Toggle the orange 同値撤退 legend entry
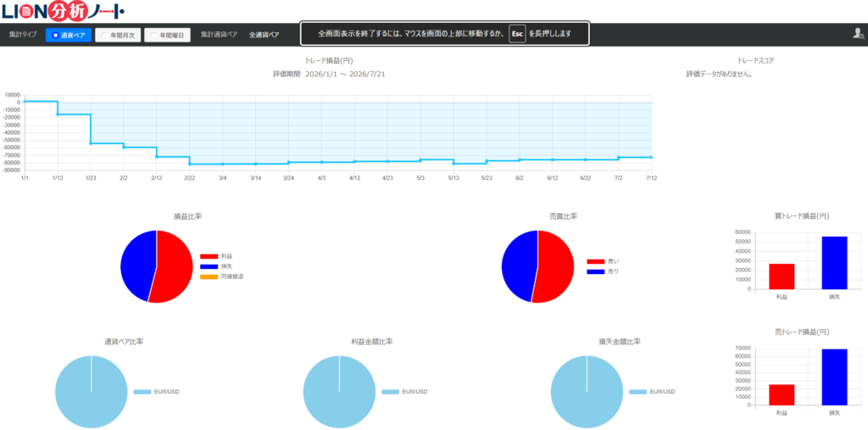The image size is (868, 430). pos(221,276)
